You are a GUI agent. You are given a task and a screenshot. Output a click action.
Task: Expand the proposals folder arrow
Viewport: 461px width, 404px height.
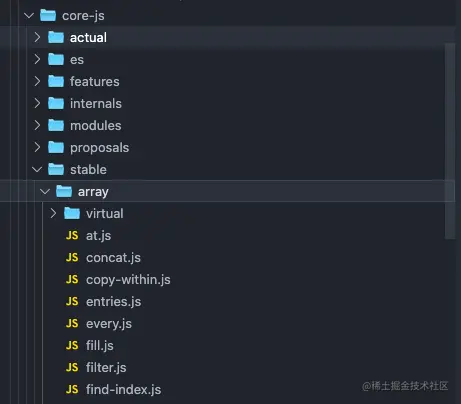(x=37, y=147)
